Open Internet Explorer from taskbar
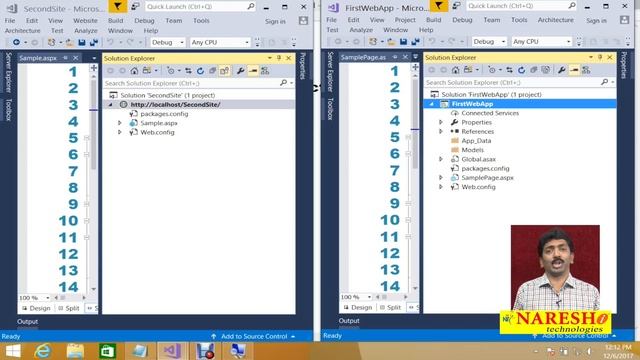Screen dimensions: 640x360 click(x=42, y=351)
